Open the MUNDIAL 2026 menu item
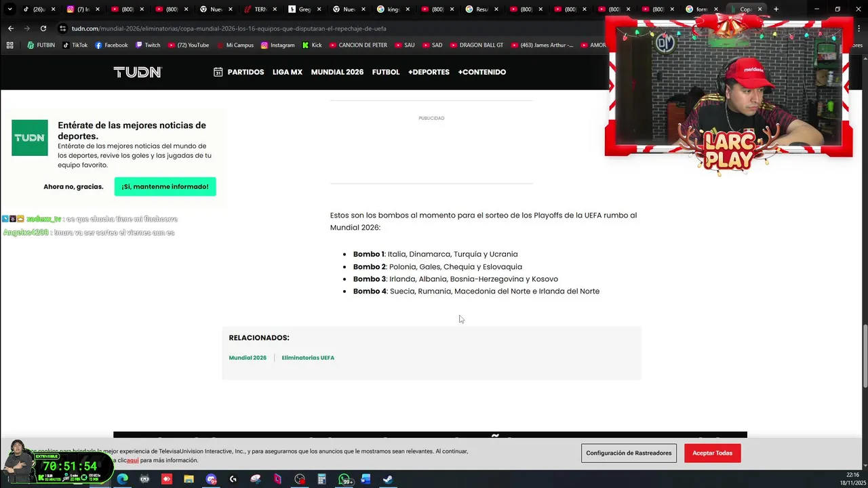 337,72
